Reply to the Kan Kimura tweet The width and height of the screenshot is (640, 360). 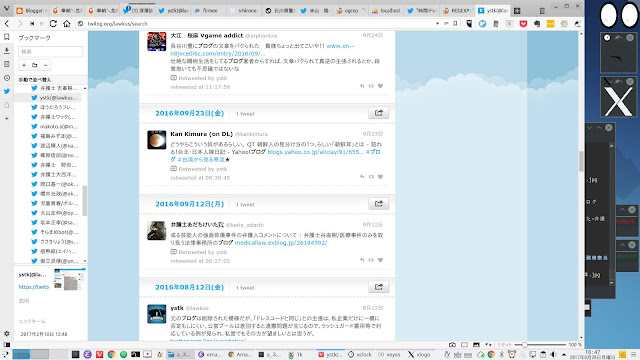point(362,177)
